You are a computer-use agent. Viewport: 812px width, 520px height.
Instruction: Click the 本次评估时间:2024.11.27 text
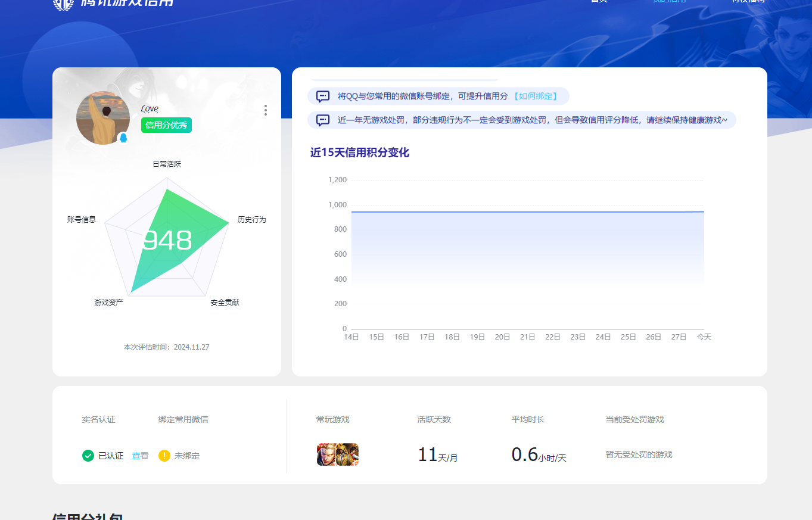click(166, 347)
